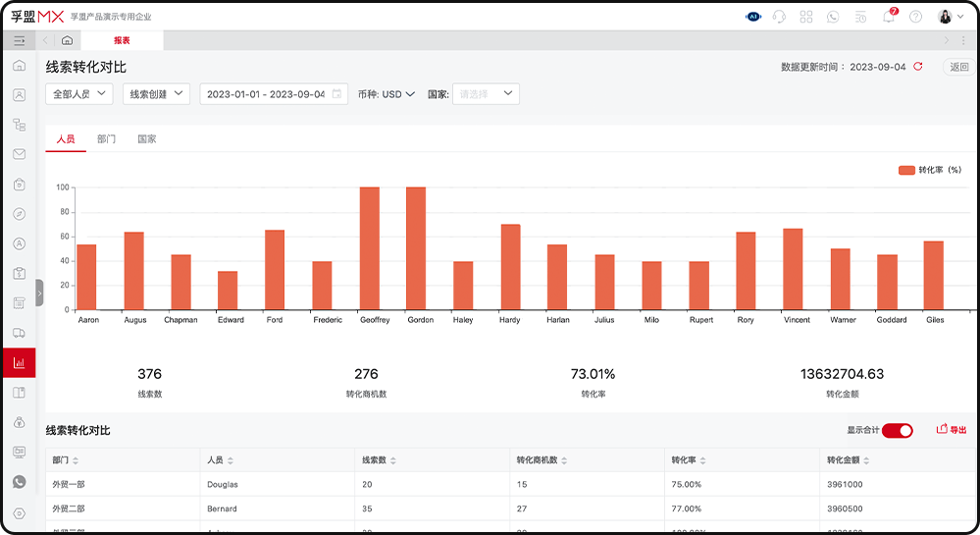This screenshot has width=980, height=535.
Task: Open the apps grid icon
Action: (806, 17)
